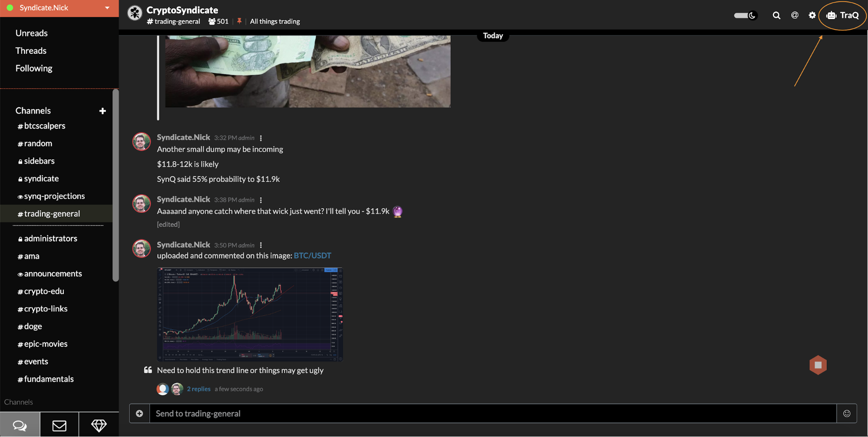Add a channel with the plus icon
Image resolution: width=868 pixels, height=437 pixels.
[102, 111]
